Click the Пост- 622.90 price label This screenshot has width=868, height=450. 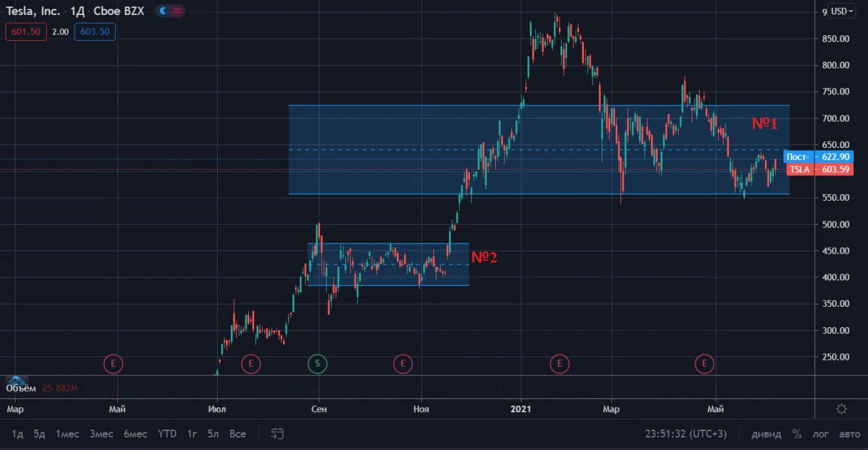(818, 157)
